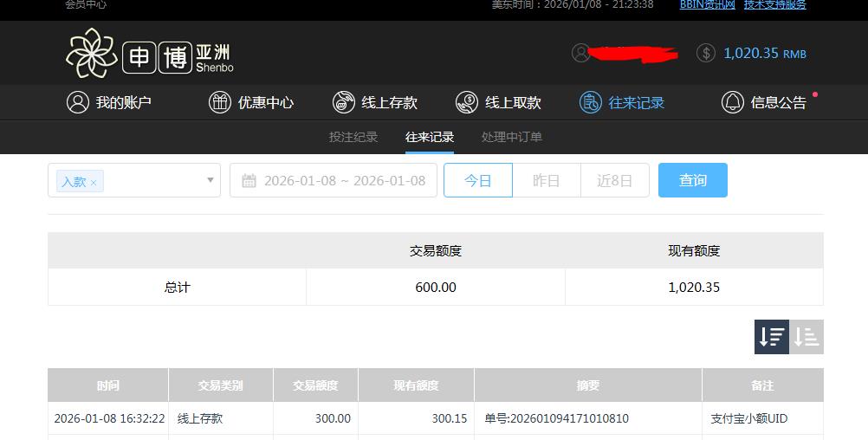Go to 优惠中心 menu

pos(251,102)
